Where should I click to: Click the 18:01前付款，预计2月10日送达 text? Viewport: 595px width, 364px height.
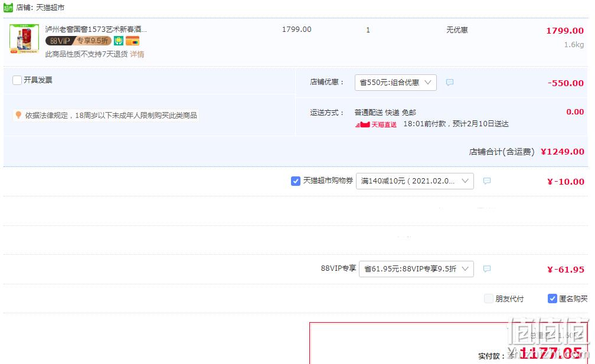[x=456, y=124]
